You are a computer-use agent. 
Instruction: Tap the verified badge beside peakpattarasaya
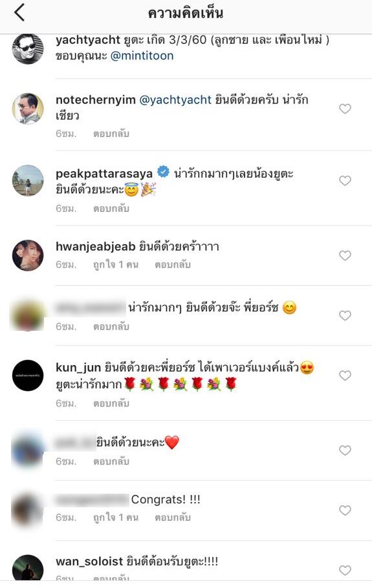pyautogui.click(x=163, y=172)
